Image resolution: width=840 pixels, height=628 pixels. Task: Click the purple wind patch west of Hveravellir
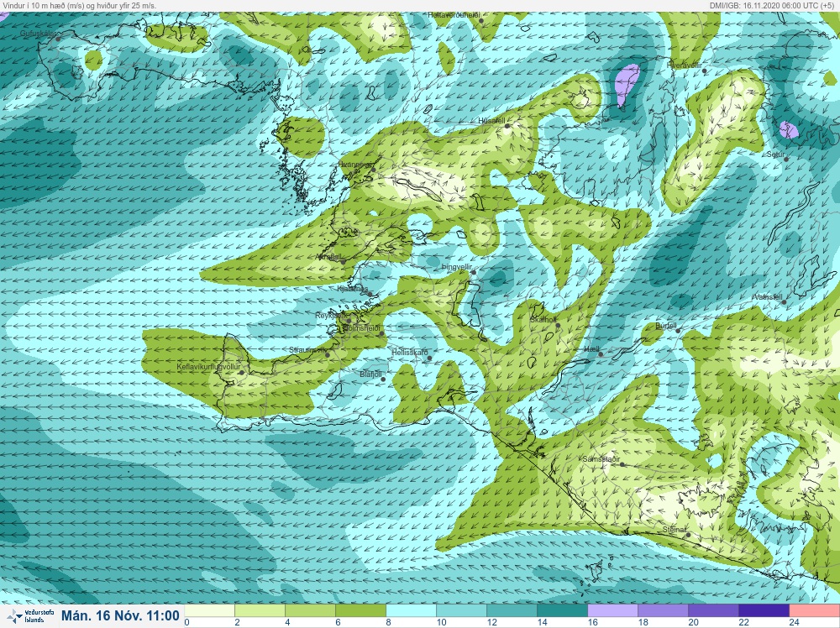(x=627, y=85)
